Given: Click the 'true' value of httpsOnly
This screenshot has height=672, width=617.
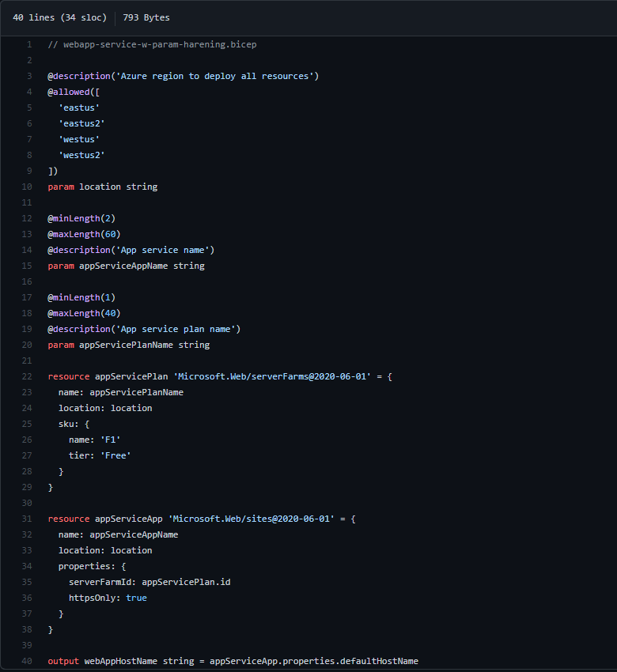Looking at the screenshot, I should pyautogui.click(x=136, y=598).
